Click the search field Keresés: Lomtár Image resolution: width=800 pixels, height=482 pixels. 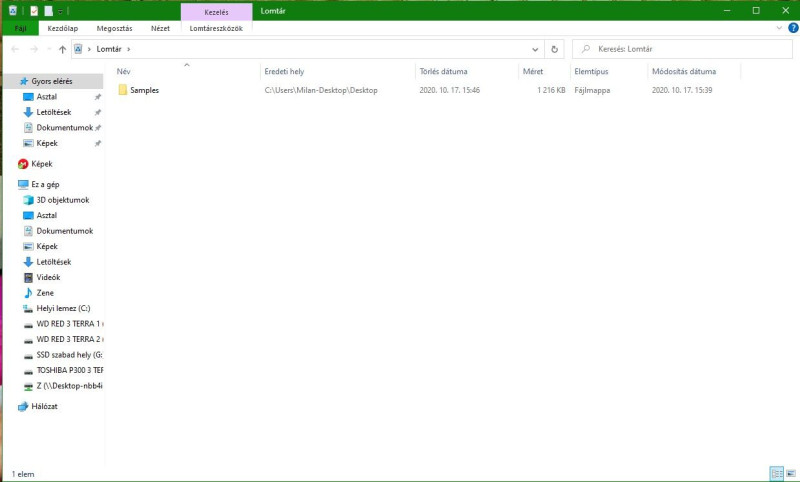pyautogui.click(x=682, y=49)
